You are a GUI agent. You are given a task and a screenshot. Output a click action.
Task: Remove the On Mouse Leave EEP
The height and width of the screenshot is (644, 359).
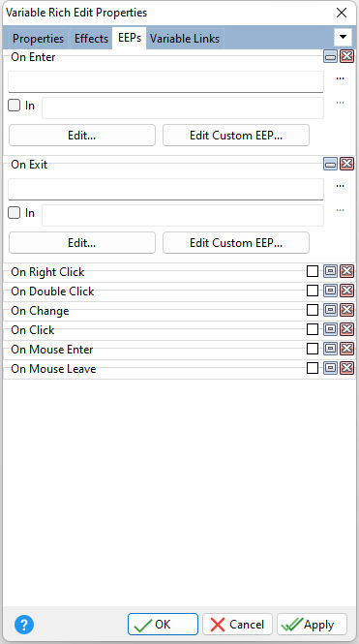tap(347, 368)
